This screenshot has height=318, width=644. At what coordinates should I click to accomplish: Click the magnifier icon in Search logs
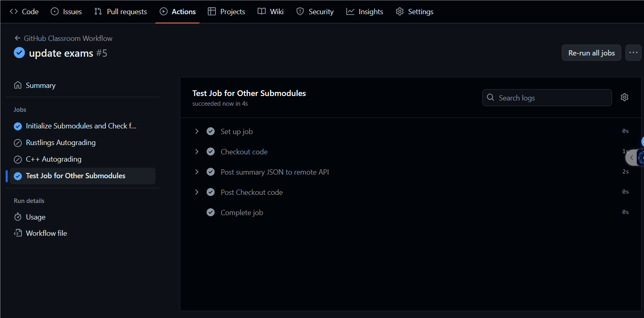tap(490, 98)
